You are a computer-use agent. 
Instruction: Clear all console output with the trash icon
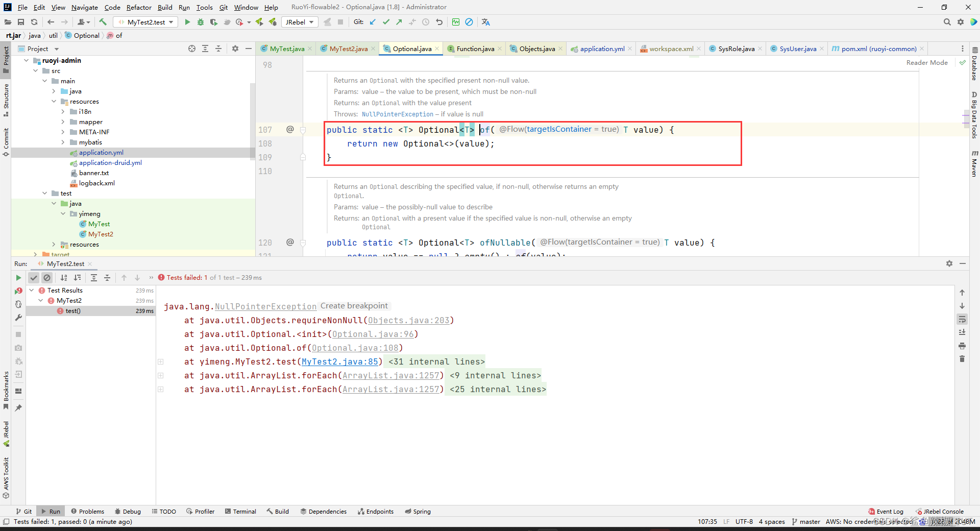tap(962, 359)
